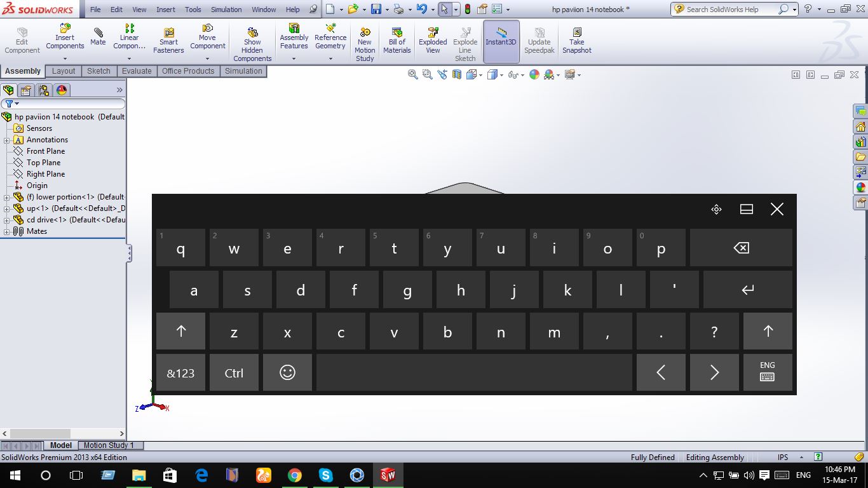This screenshot has height=488, width=868.
Task: Select Origin in the feature tree
Action: coord(37,186)
